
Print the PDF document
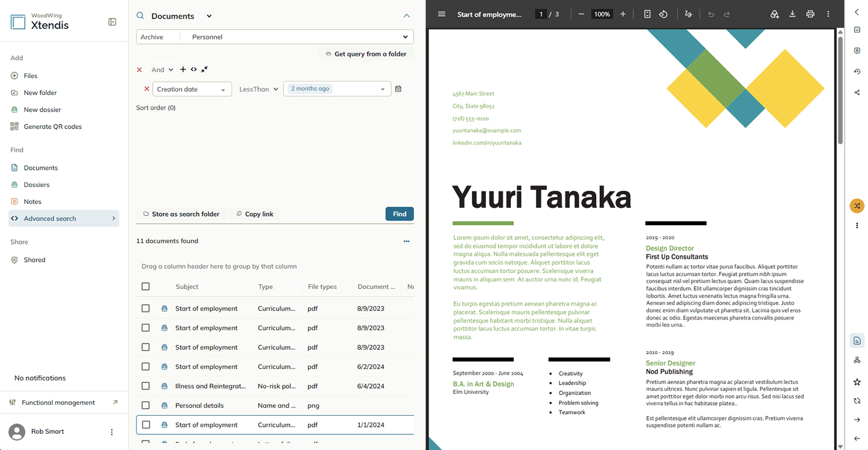(x=810, y=14)
